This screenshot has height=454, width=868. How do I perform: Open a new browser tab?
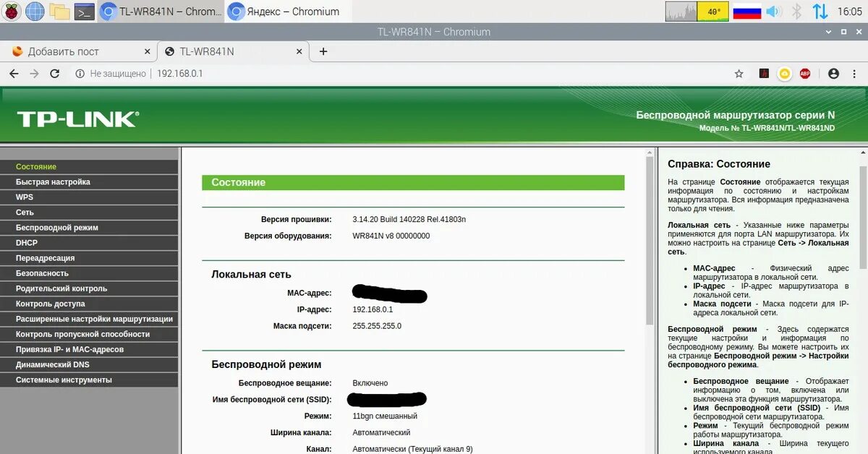pyautogui.click(x=323, y=51)
